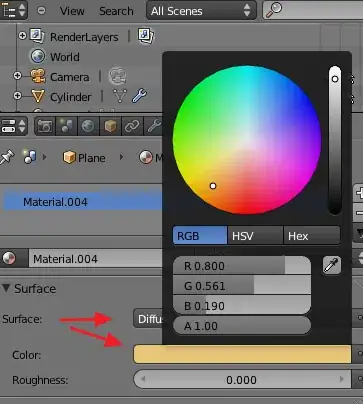Switch color picker to Hex mode
Viewport: 363px width, 404px height.
[x=312, y=236]
